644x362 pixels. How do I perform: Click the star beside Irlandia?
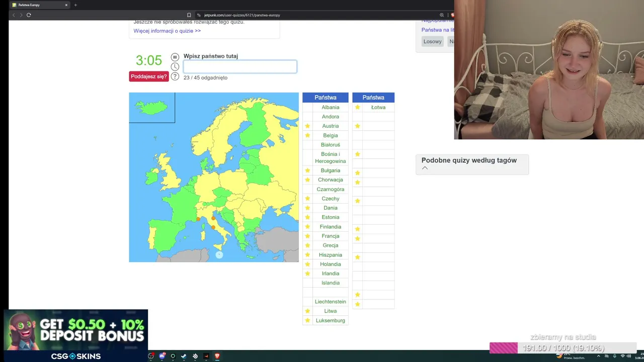307,274
